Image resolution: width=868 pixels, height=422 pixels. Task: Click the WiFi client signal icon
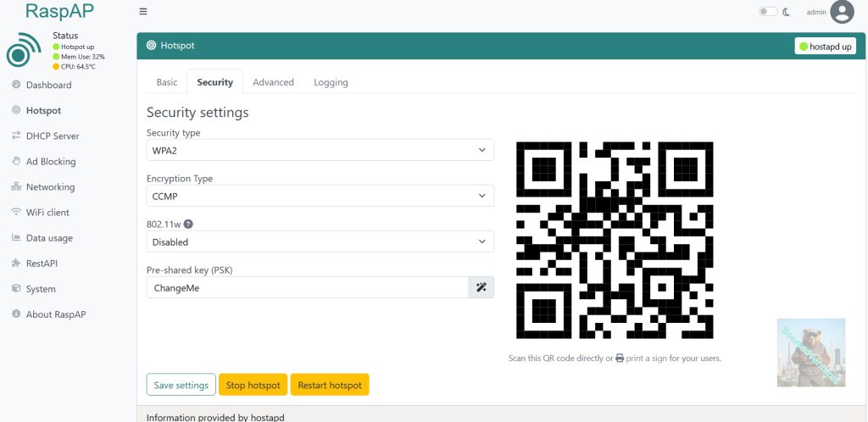pyautogui.click(x=16, y=212)
